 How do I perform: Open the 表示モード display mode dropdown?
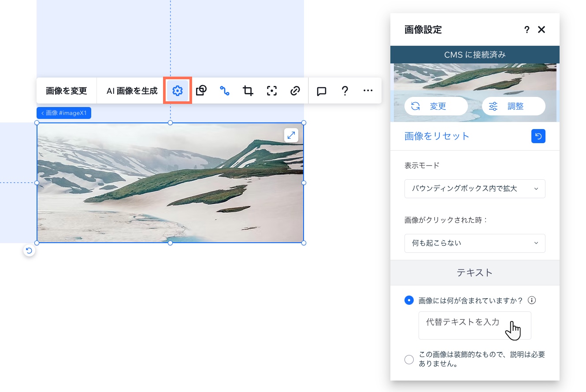(x=475, y=189)
